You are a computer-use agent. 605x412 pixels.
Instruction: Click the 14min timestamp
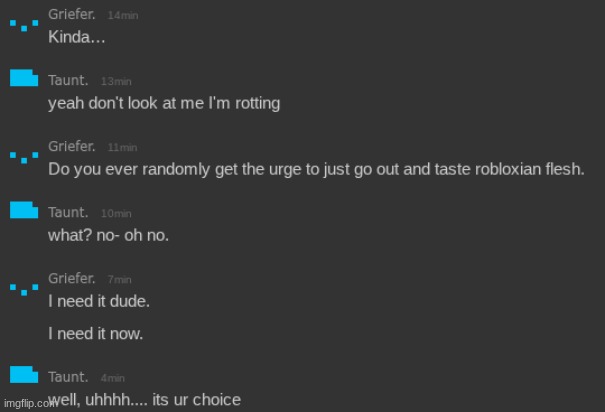123,18
